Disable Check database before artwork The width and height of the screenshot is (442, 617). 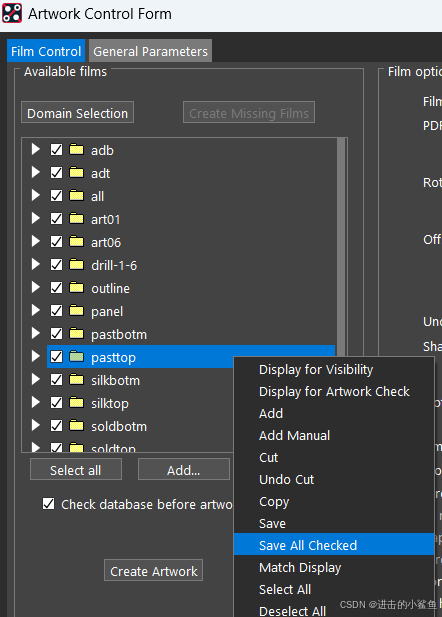pos(48,504)
